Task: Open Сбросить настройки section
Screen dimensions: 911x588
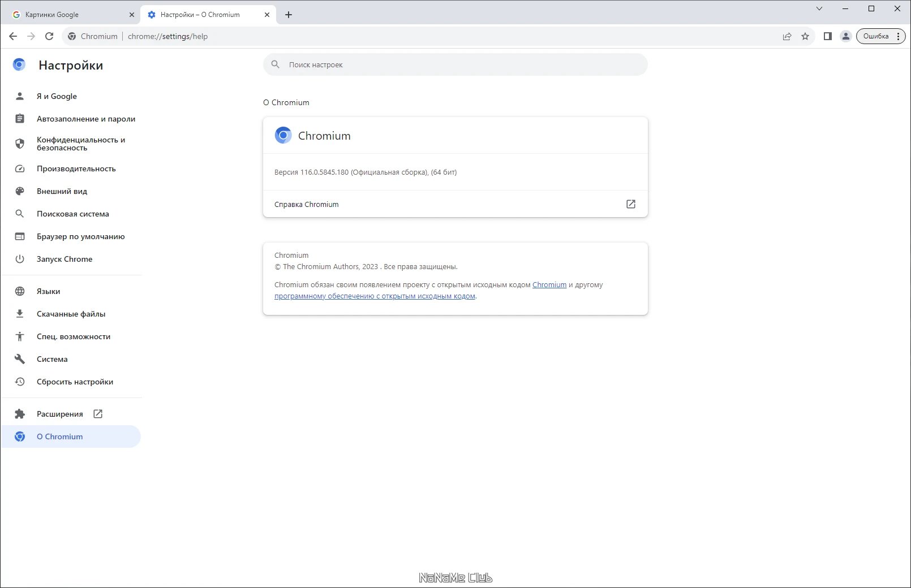Action: (x=71, y=382)
